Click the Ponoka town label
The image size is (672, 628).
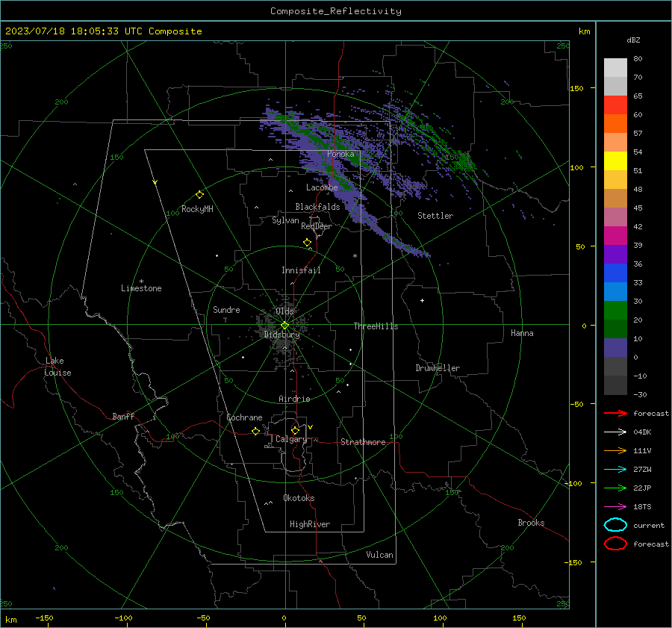[x=340, y=154]
